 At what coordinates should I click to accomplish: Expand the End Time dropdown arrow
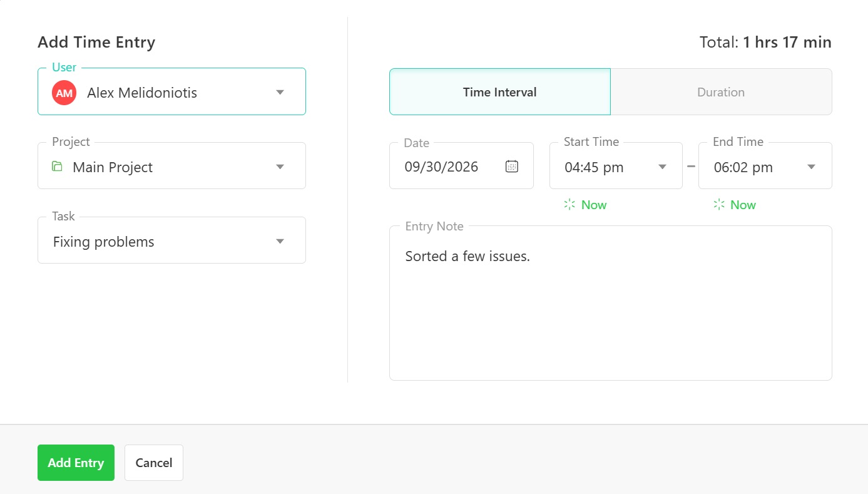click(x=812, y=167)
